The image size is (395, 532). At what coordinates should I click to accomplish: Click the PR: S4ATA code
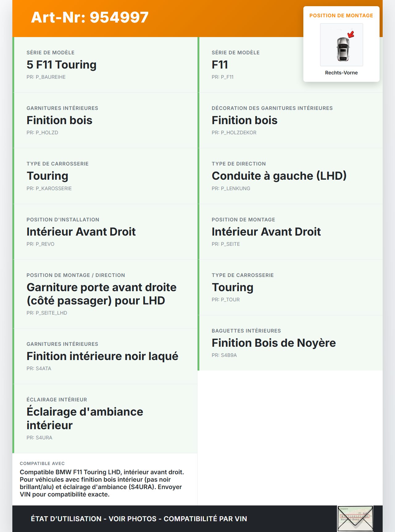tap(39, 369)
